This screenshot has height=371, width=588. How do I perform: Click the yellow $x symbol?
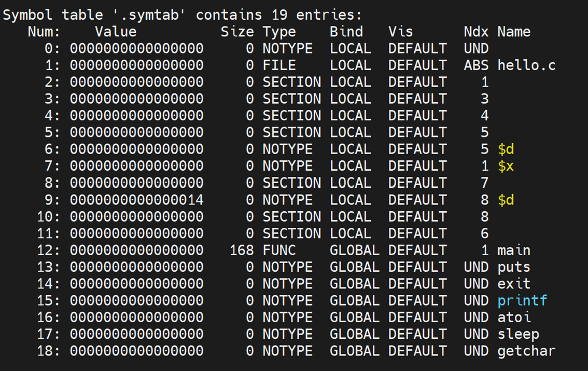[x=506, y=166]
